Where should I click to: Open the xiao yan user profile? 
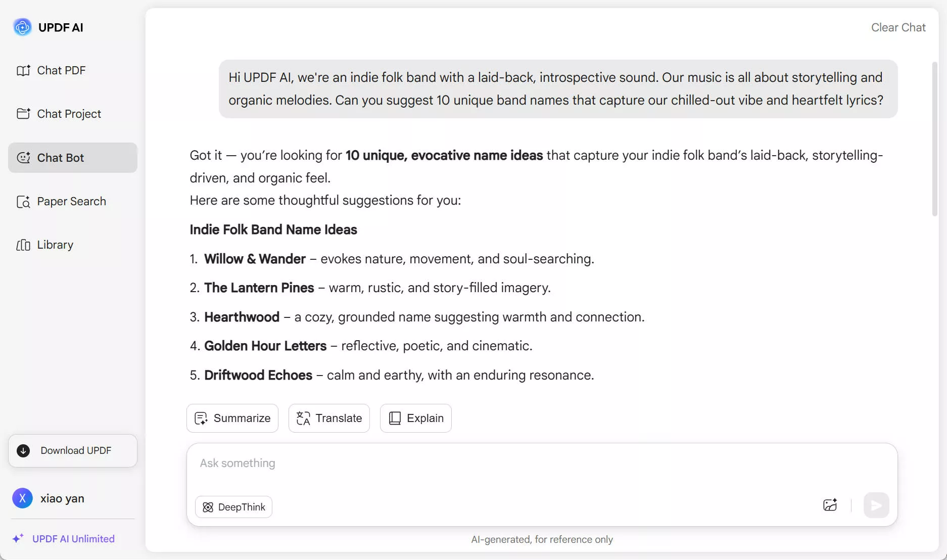coord(62,498)
